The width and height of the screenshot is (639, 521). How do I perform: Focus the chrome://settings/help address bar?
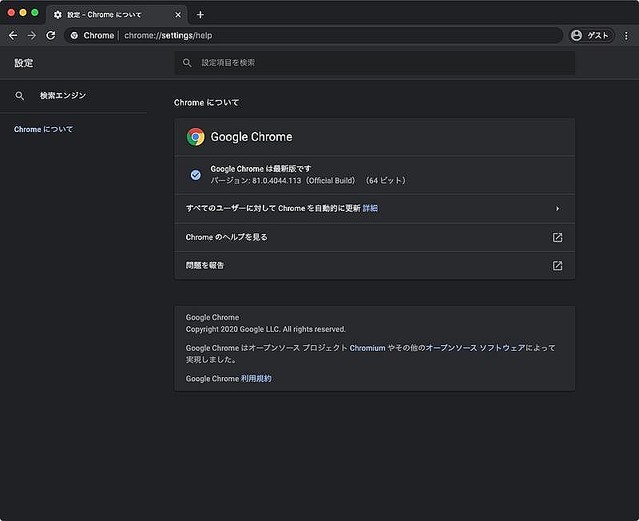click(x=313, y=35)
